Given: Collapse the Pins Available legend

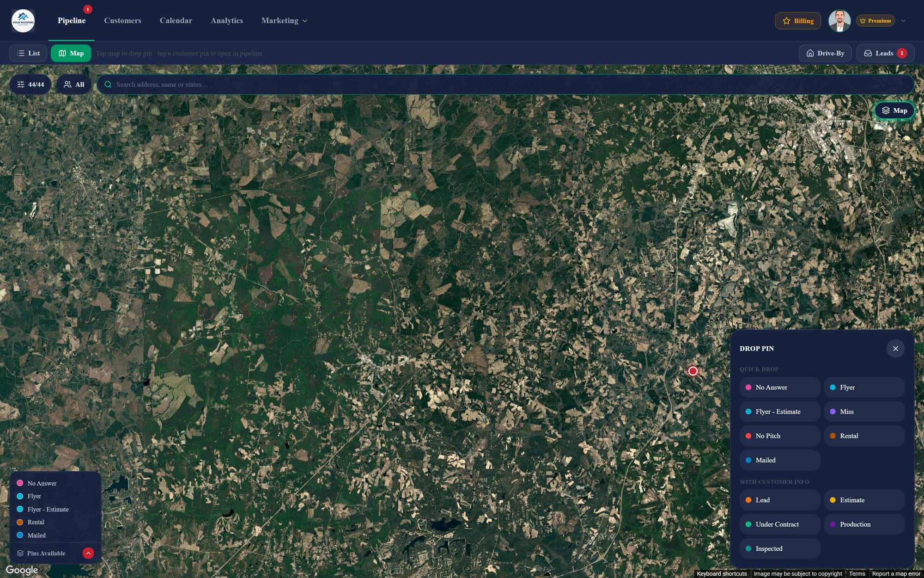Looking at the screenshot, I should click(88, 553).
